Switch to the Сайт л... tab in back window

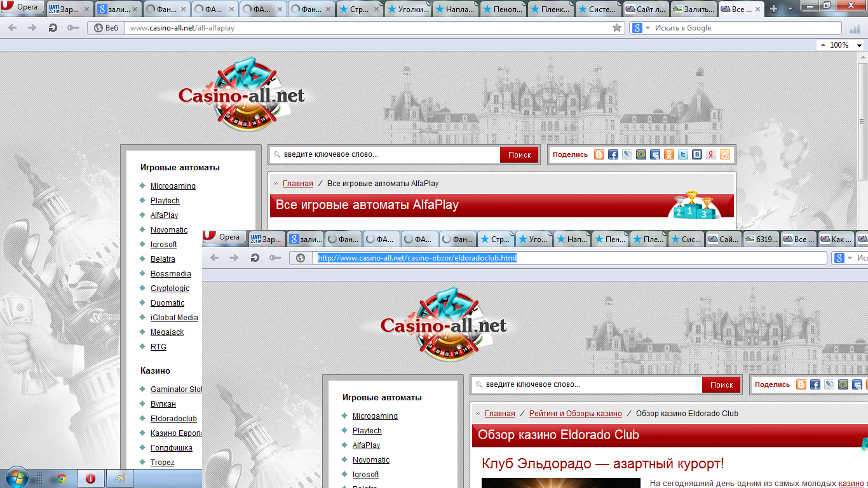[x=646, y=10]
